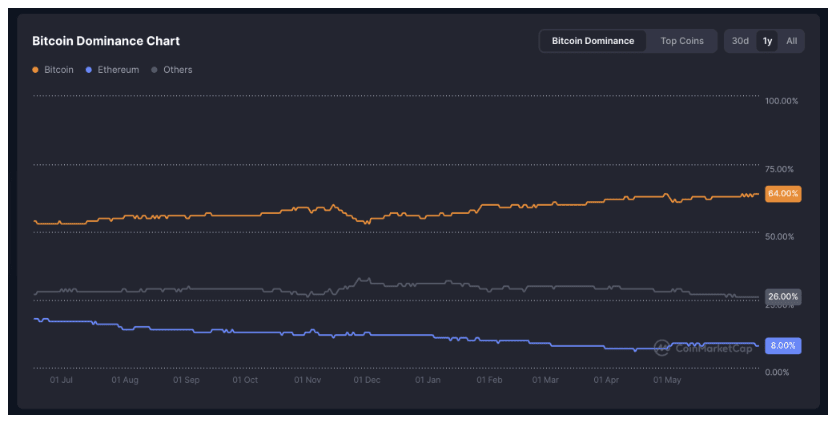Click the 01 Jan date marker
This screenshot has width=837, height=427.
428,380
